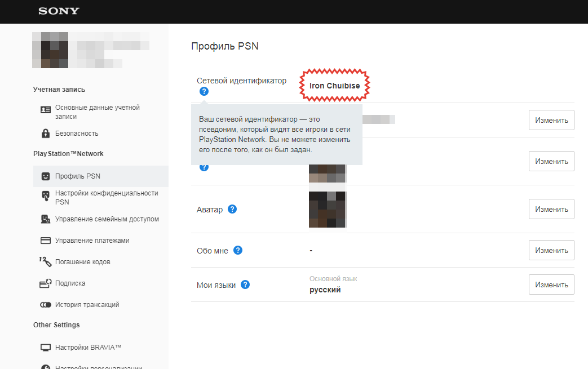Click the avatar image thumbnail

click(x=328, y=209)
